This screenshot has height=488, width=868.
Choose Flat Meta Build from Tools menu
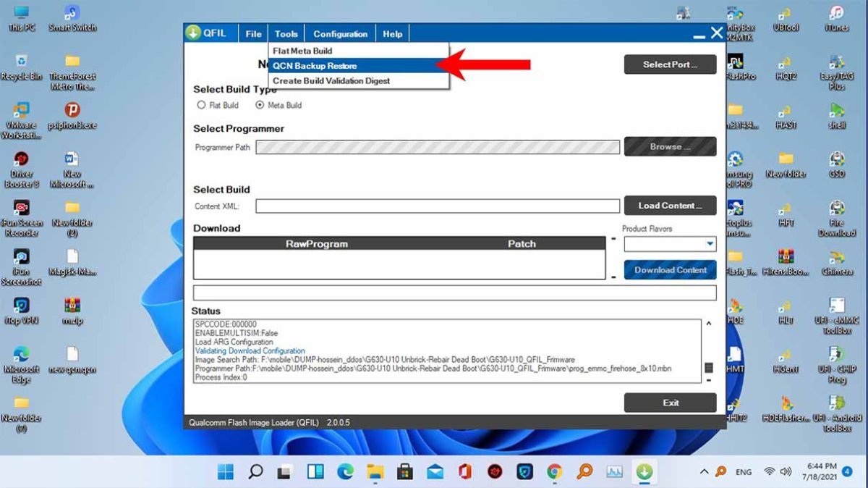[x=359, y=51]
